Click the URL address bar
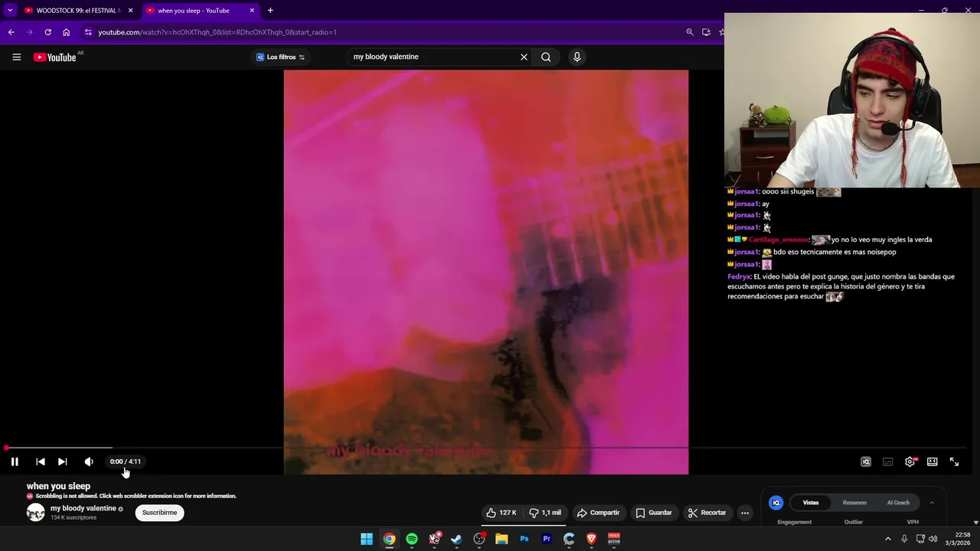The width and height of the screenshot is (980, 551). [383, 32]
